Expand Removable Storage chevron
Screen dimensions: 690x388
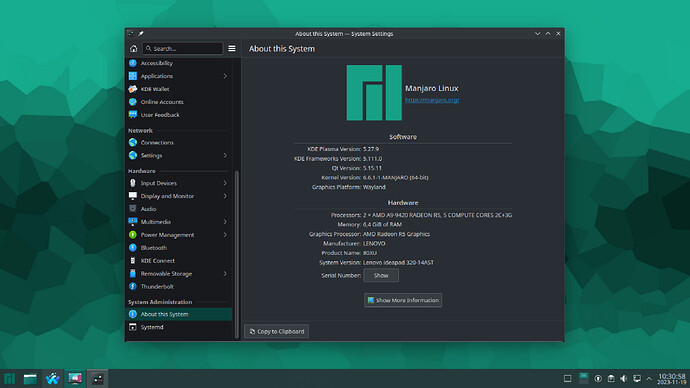225,274
